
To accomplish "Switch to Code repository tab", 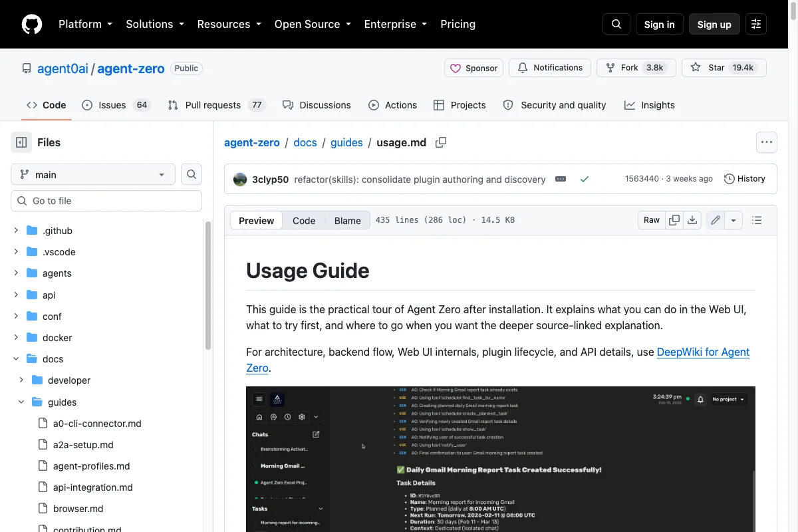I will point(47,105).
